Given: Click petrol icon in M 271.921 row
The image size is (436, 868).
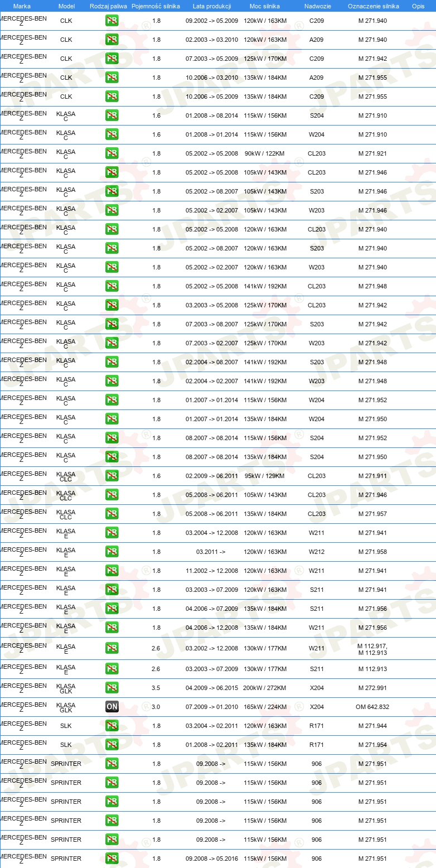Looking at the screenshot, I should click(112, 153).
